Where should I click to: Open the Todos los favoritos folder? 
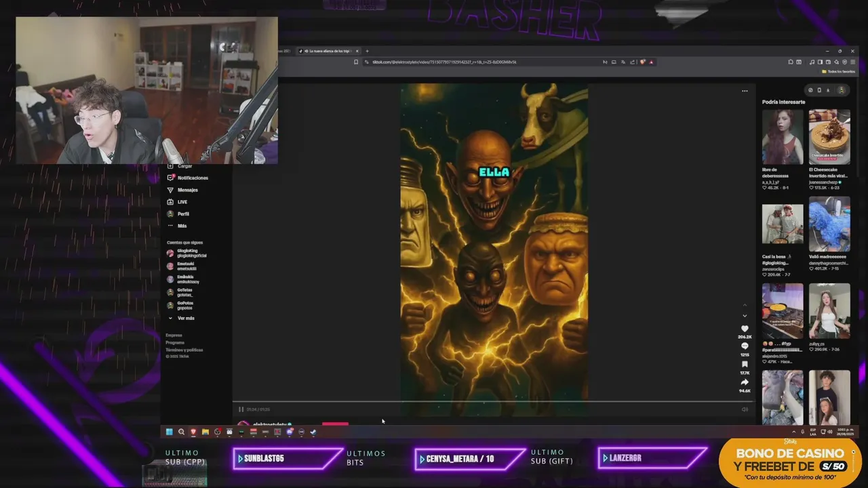coord(838,71)
